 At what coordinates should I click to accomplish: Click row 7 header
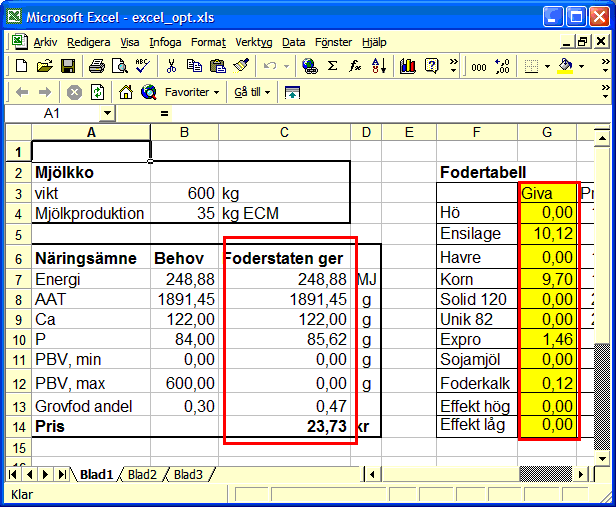18,279
